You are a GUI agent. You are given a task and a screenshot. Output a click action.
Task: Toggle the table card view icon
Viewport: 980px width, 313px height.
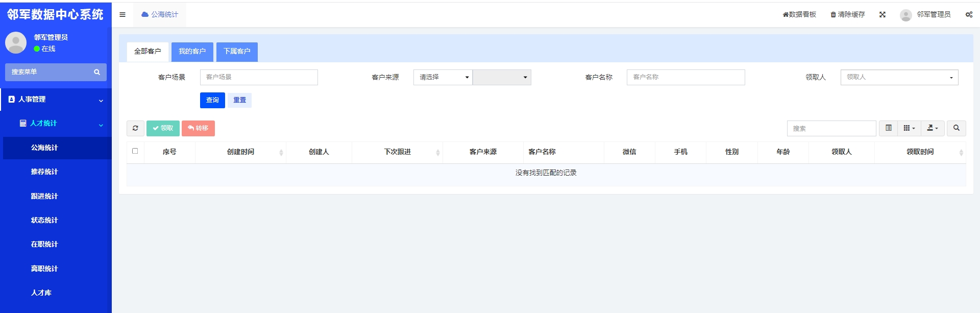coord(888,128)
